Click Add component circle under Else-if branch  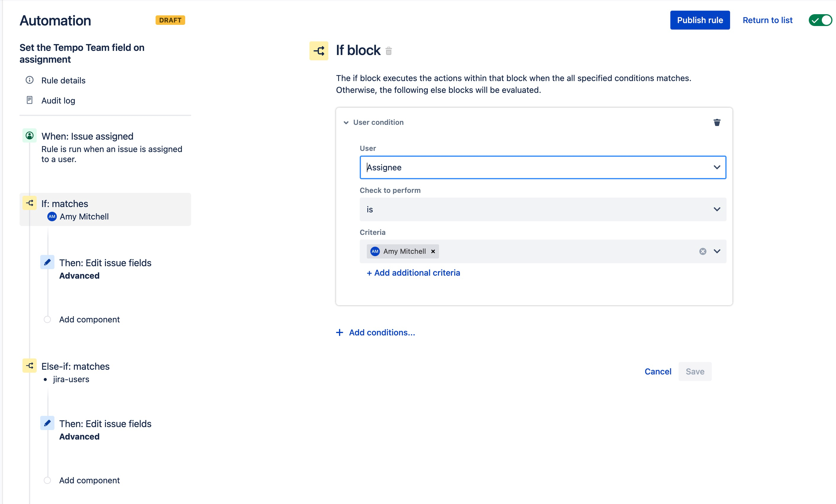coord(47,480)
